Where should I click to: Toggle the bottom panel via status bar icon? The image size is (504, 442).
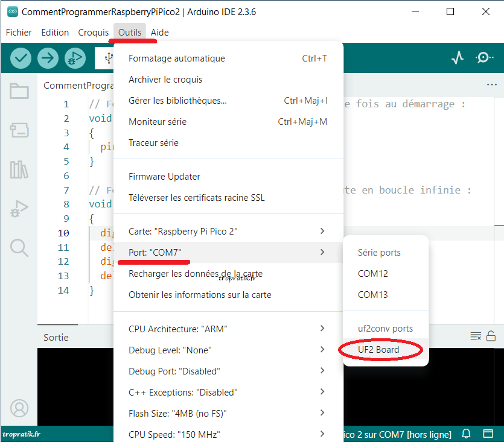488,434
